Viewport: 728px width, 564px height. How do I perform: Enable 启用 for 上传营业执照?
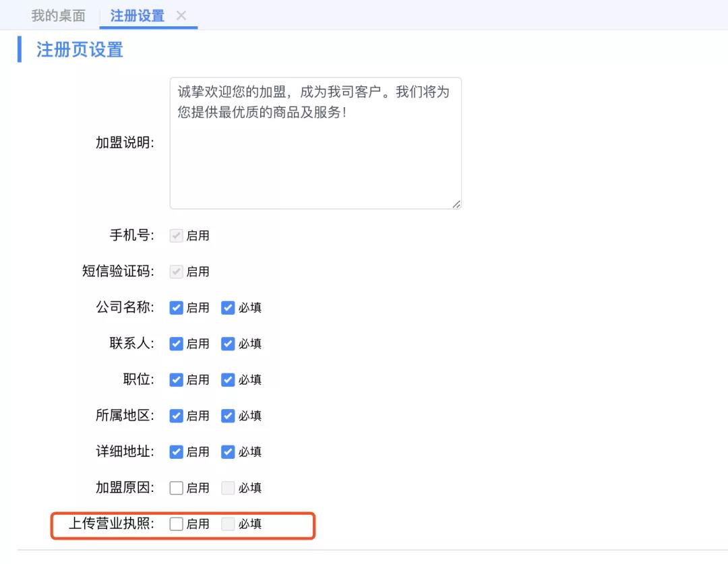click(177, 524)
